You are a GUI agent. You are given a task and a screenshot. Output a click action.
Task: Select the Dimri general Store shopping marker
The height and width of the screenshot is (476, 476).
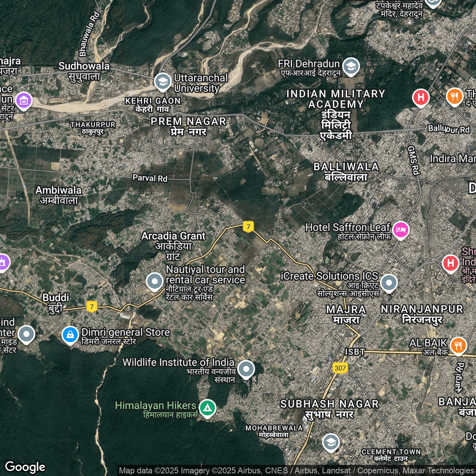(x=70, y=334)
